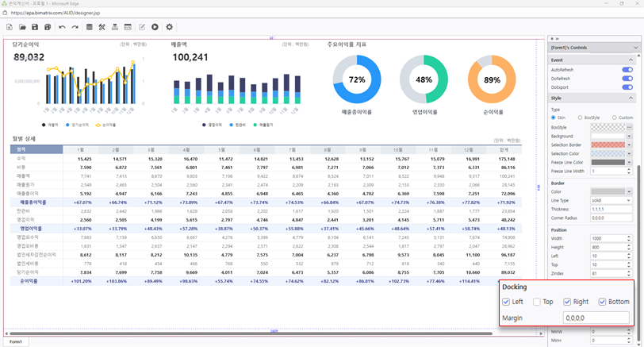Undo the last action
This screenshot has width=644, height=347.
click(62, 27)
